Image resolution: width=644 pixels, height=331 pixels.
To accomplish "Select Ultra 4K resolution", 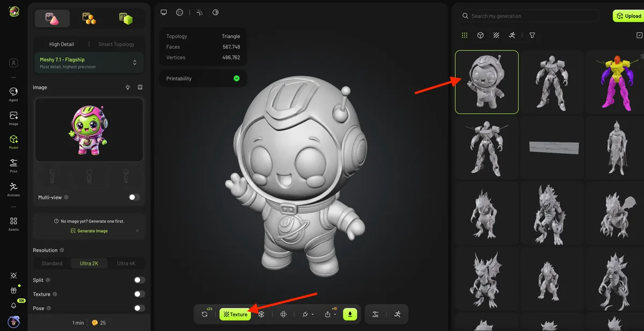I will click(126, 263).
